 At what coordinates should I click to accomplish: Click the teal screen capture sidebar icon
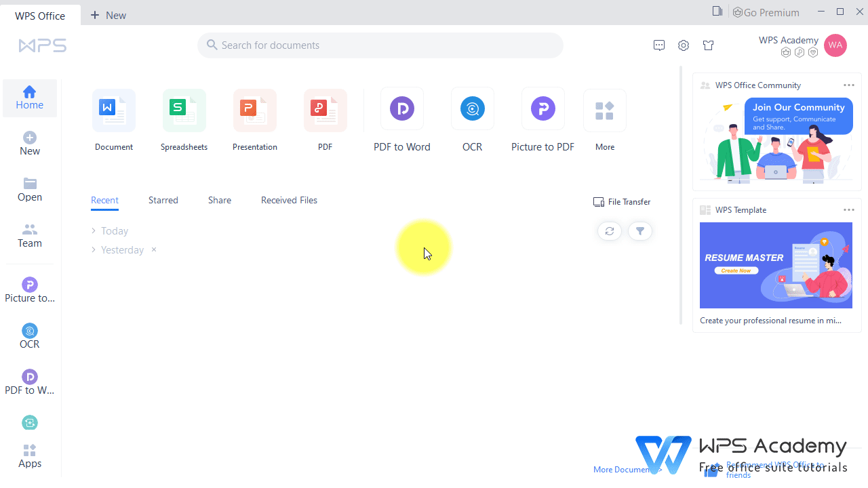[x=30, y=423]
